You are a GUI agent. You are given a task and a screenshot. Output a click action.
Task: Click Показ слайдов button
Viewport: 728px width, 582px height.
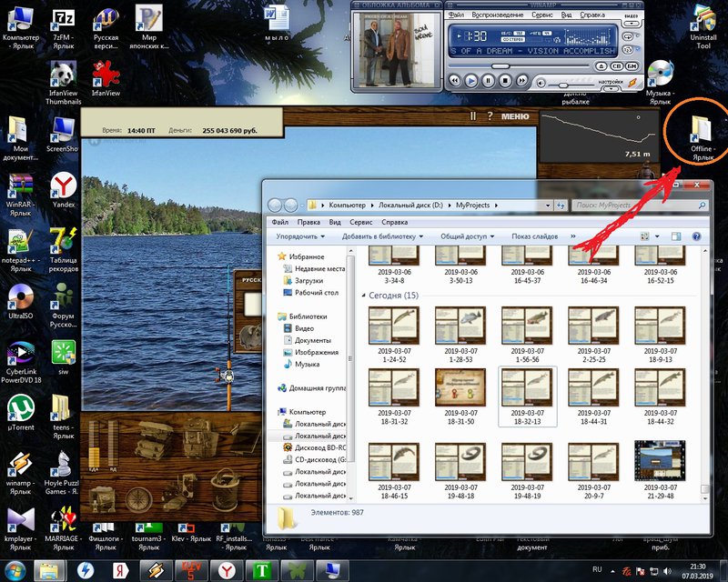click(x=534, y=236)
